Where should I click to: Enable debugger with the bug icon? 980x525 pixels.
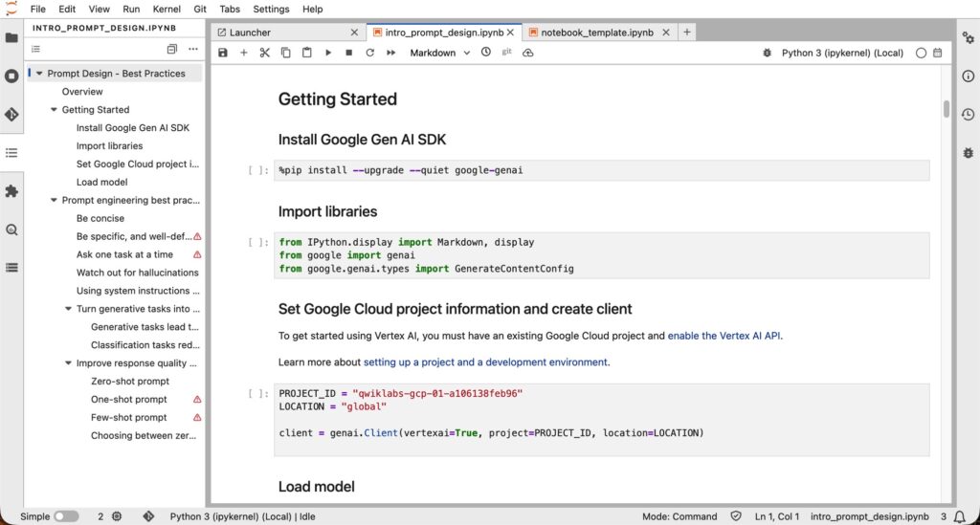tap(767, 53)
